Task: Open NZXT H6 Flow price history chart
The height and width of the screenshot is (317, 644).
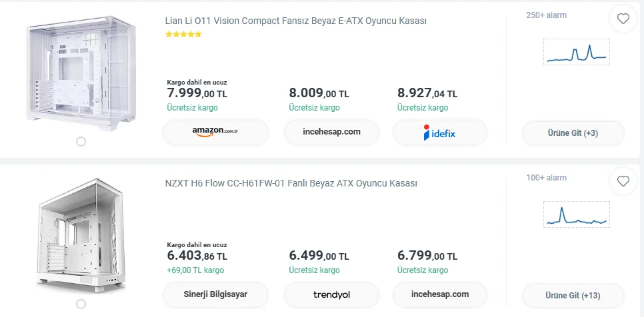Action: [576, 215]
